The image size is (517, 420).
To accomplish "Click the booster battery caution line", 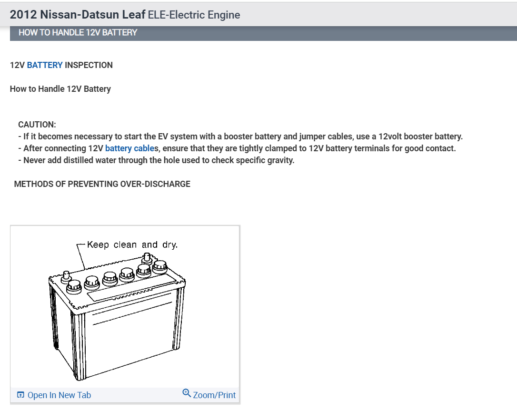I will [x=240, y=137].
